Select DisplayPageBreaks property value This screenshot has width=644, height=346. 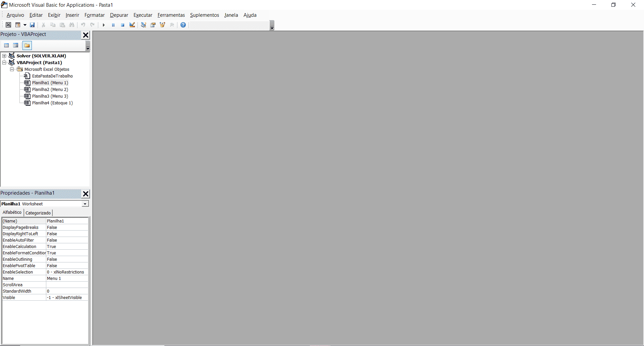pos(67,227)
